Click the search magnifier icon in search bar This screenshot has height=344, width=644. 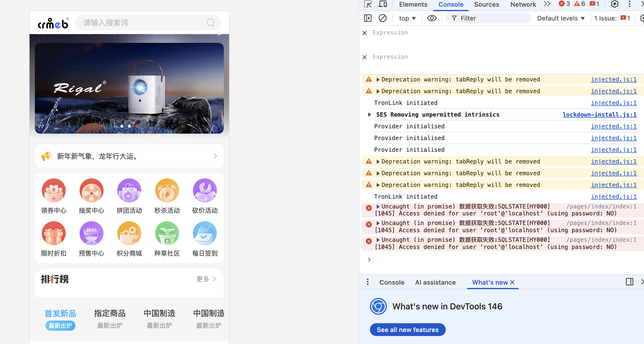point(210,23)
